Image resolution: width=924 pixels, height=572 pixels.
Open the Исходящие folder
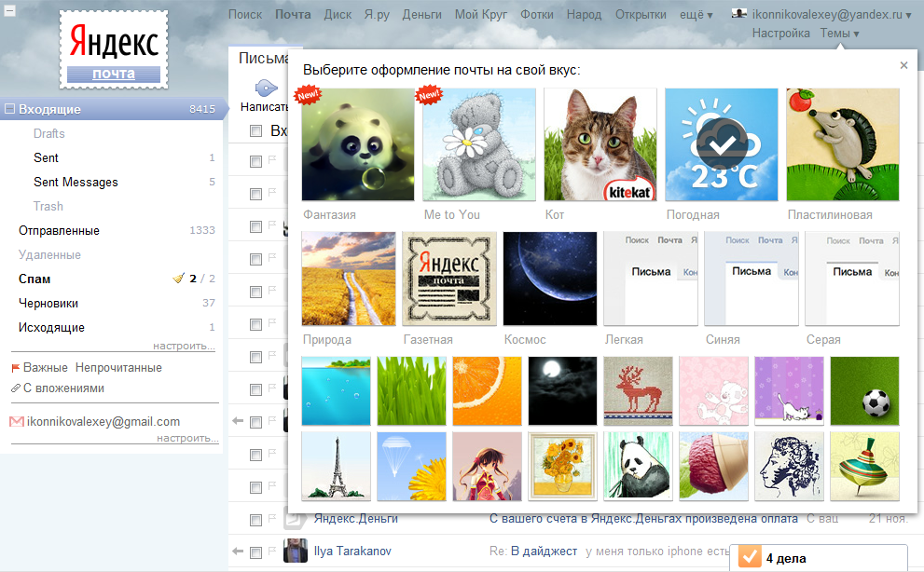[x=51, y=328]
